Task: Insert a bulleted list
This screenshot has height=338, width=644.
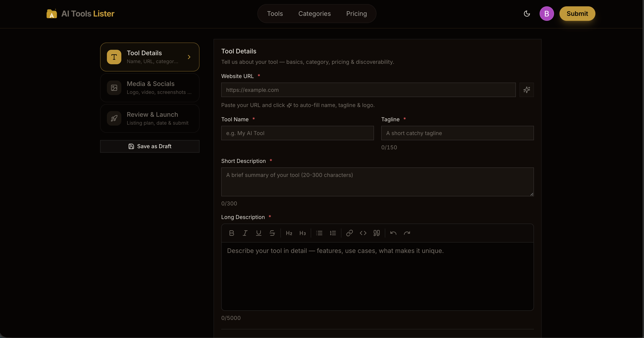Action: click(319, 233)
